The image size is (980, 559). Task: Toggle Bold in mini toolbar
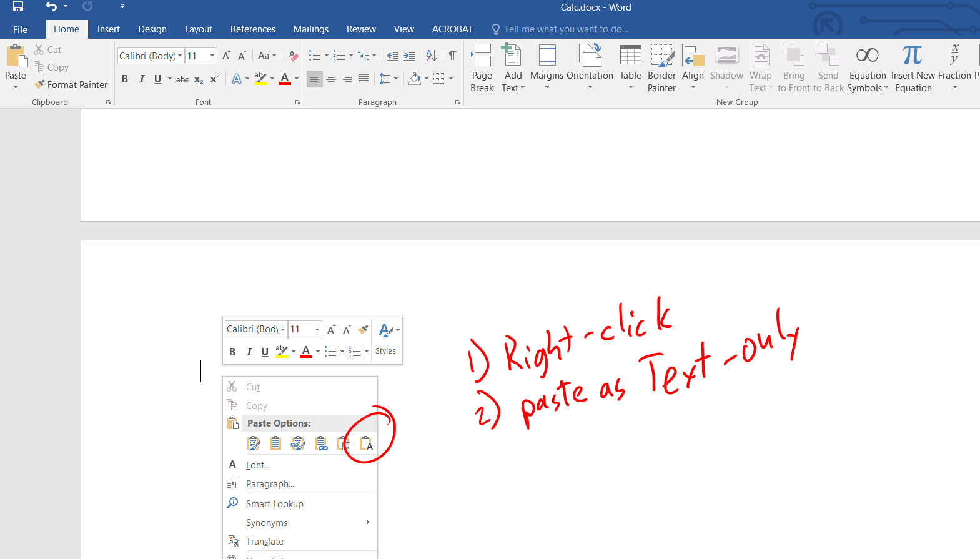click(x=232, y=352)
